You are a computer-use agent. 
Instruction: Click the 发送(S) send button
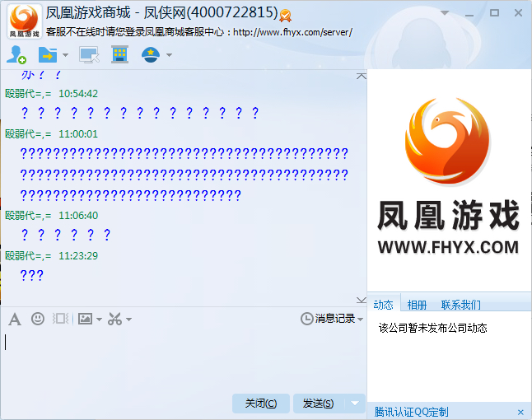tap(318, 404)
